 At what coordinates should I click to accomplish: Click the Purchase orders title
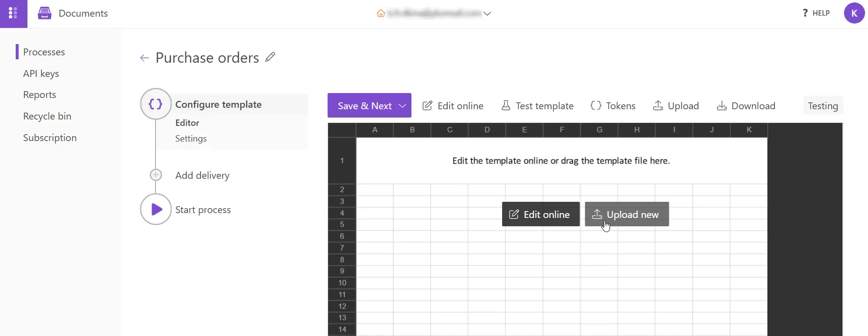click(x=207, y=58)
